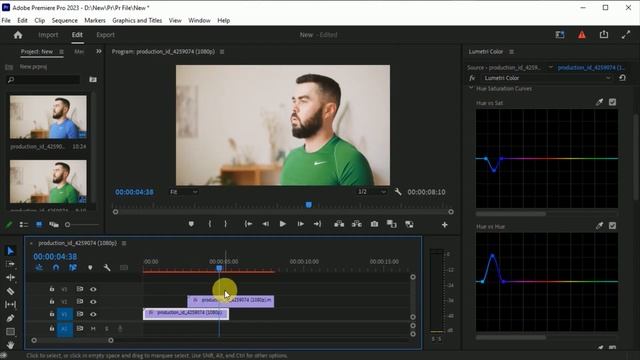The height and width of the screenshot is (360, 640).
Task: Play the sequence in Program monitor
Action: click(282, 224)
